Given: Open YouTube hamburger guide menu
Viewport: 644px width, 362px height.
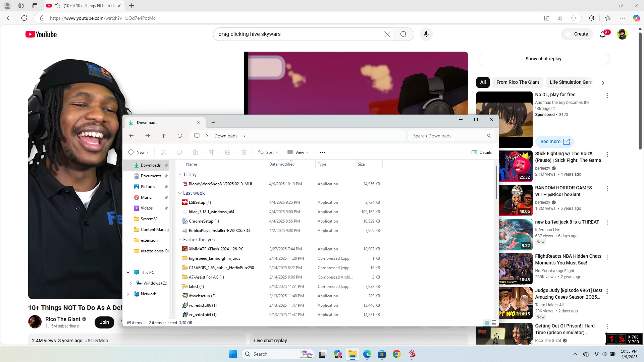Looking at the screenshot, I should [13, 34].
